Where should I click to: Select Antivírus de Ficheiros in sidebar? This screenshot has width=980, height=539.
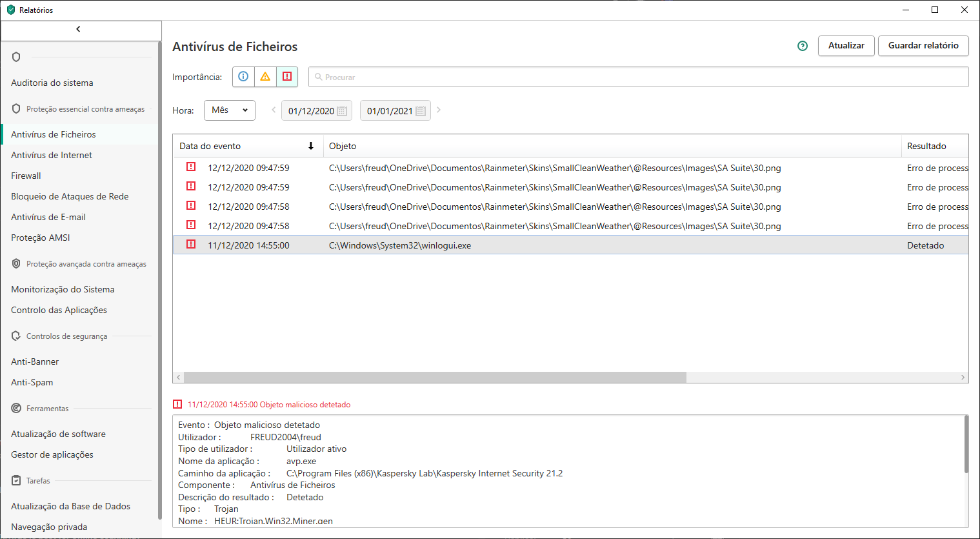[54, 134]
